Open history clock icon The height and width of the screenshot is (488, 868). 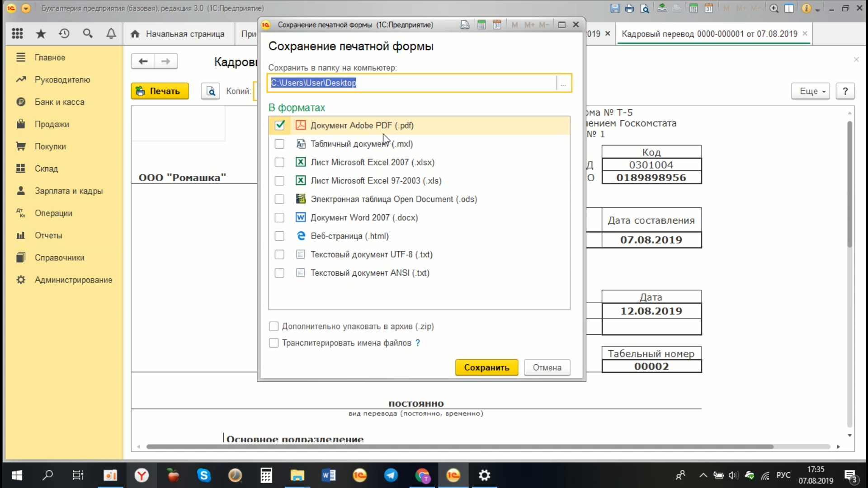click(64, 33)
